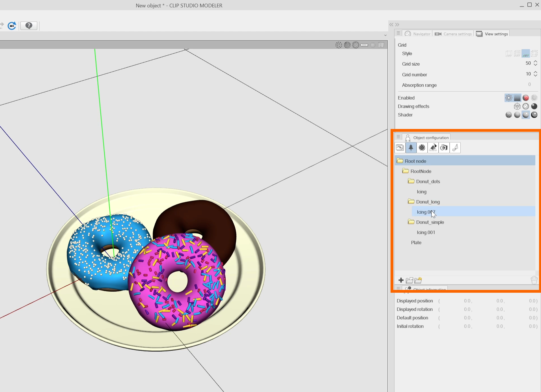This screenshot has height=392, width=541.
Task: Select the Plate node in hierarchy
Action: pos(416,243)
